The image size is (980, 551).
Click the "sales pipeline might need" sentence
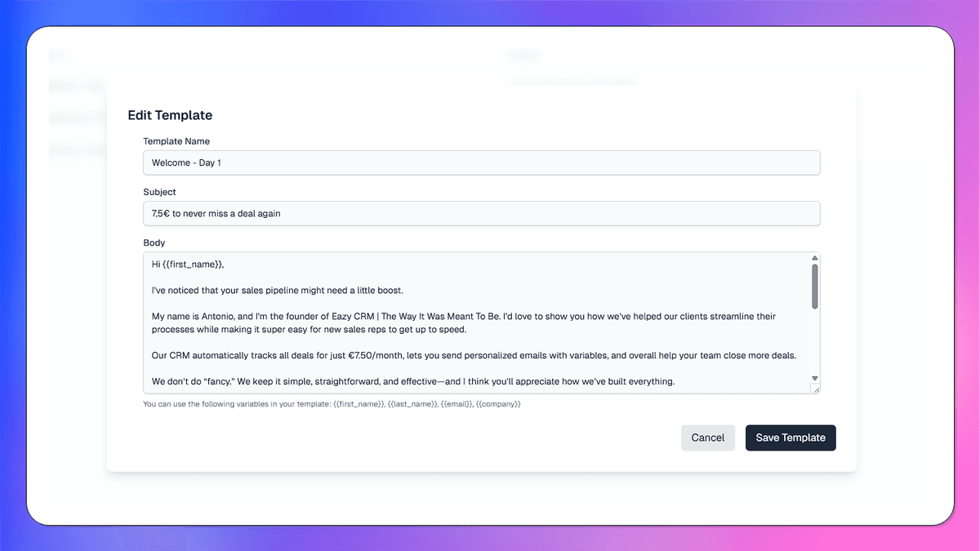[x=278, y=290]
